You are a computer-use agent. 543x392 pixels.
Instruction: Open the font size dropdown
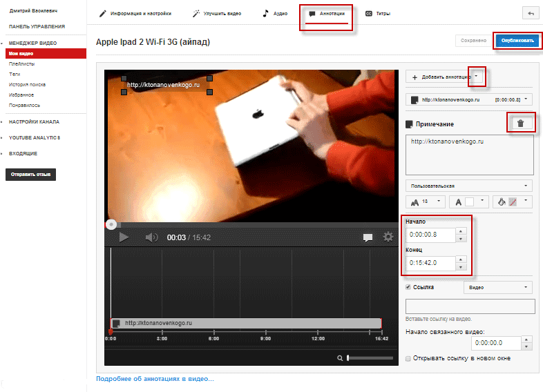coord(426,202)
